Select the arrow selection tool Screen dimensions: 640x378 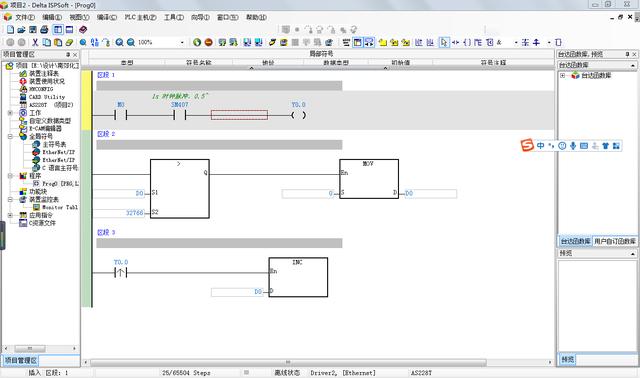[444, 42]
